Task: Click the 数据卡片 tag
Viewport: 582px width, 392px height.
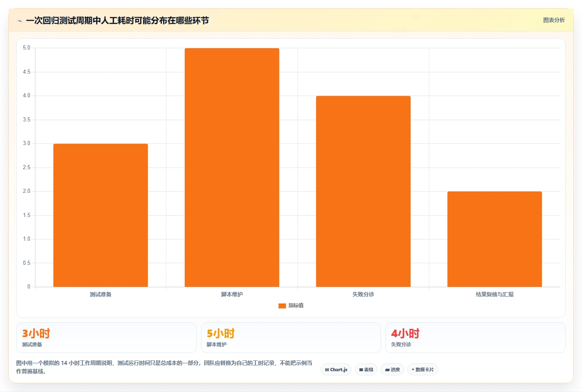Action: (423, 370)
